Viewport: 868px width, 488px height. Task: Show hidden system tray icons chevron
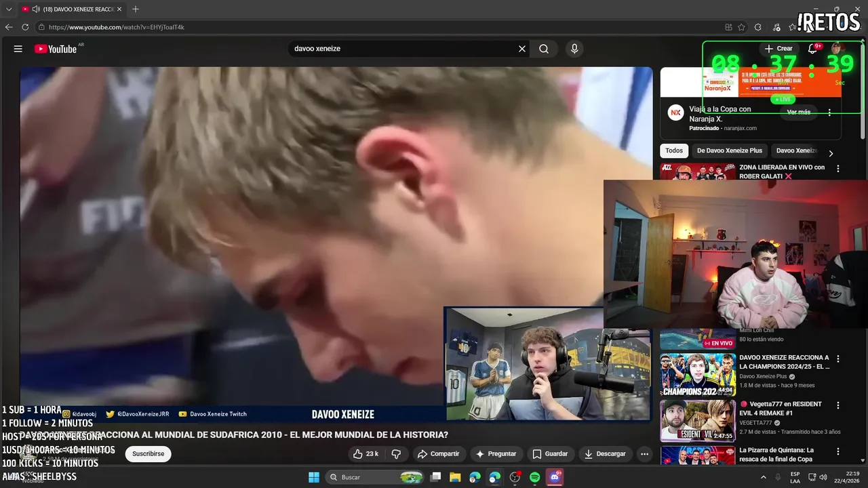pyautogui.click(x=763, y=477)
